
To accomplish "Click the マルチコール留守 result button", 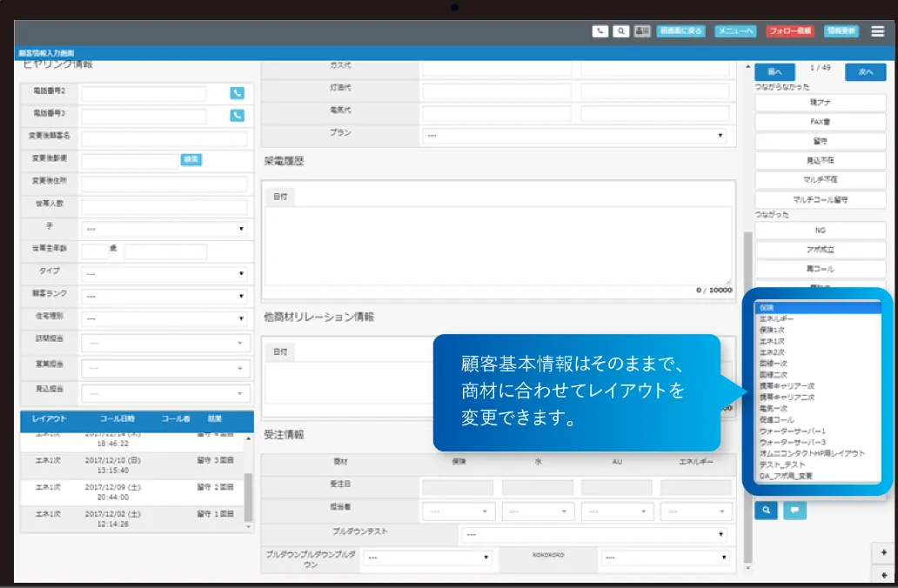I will click(x=820, y=199).
